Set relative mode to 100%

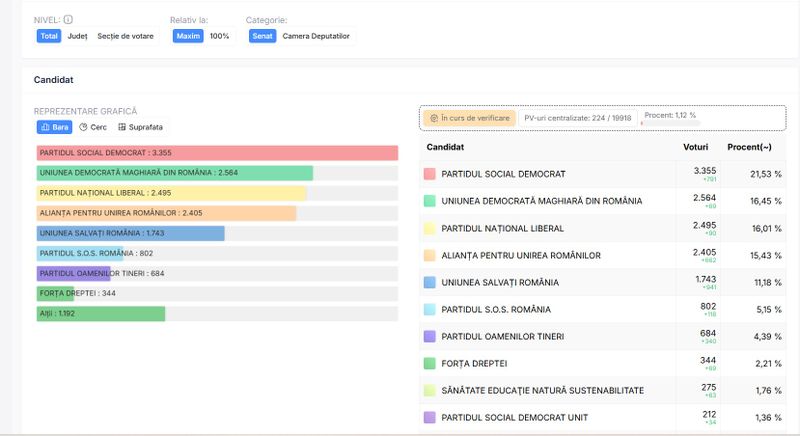click(219, 36)
